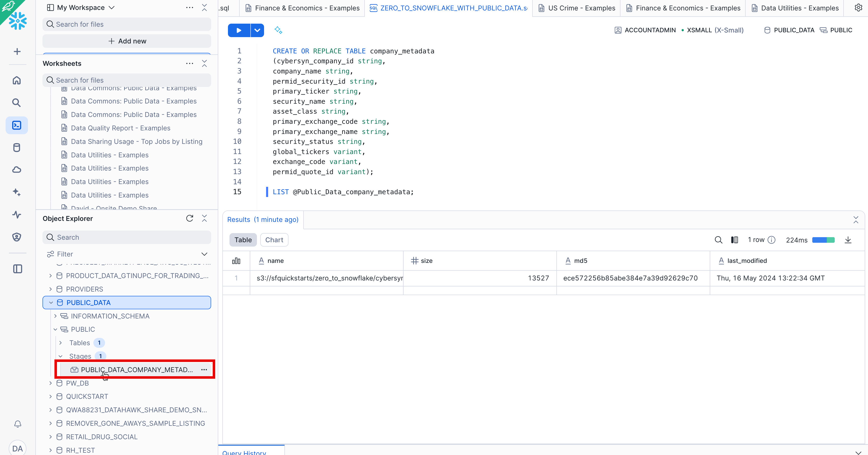Switch results view to Chart
Image resolution: width=868 pixels, height=455 pixels.
coord(274,240)
